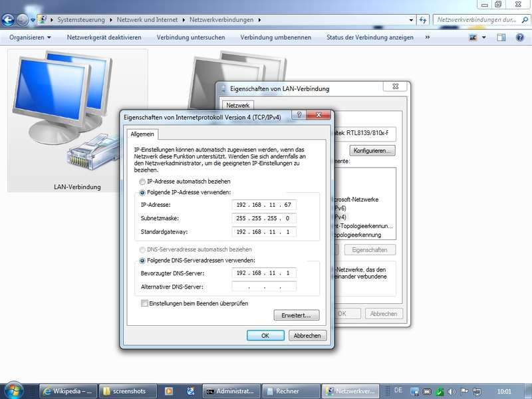Open the address bar history dropdown

[411, 20]
